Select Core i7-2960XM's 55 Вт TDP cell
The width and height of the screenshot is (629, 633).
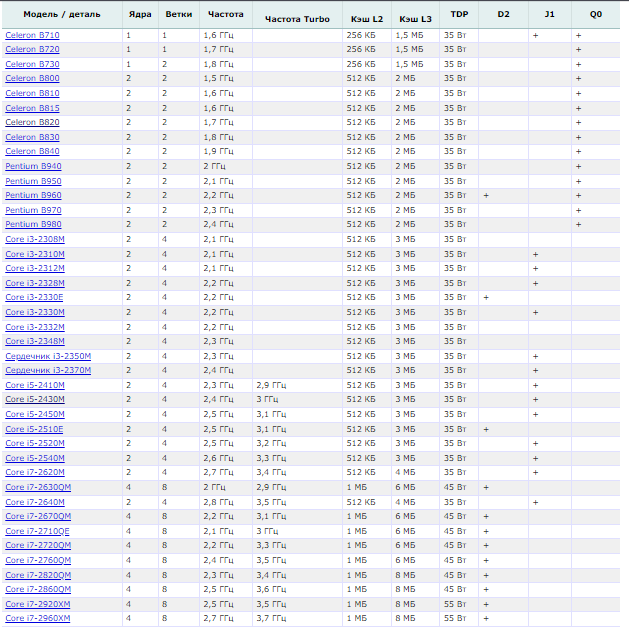[459, 619]
